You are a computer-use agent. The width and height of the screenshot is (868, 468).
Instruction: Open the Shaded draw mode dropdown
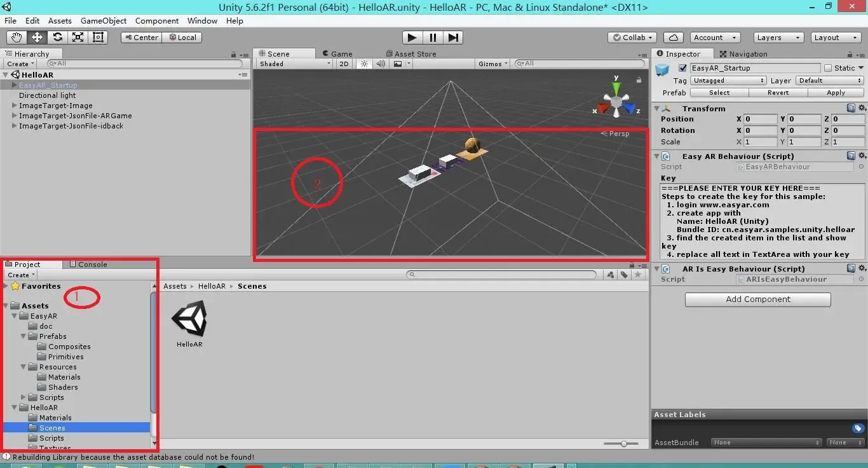pos(295,64)
